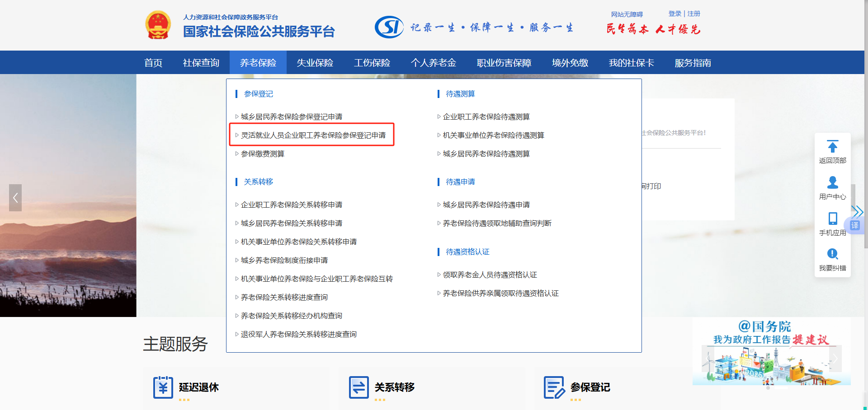Open the User Center person icon

pyautogui.click(x=832, y=182)
